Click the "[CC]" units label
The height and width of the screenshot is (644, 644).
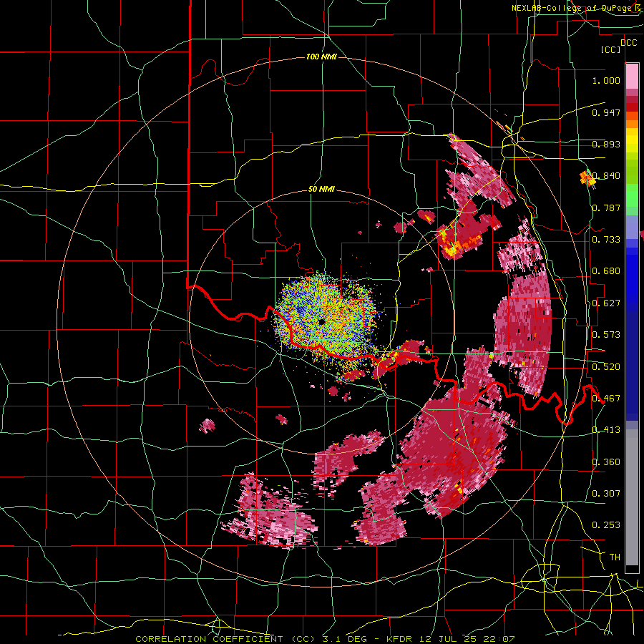tap(611, 49)
